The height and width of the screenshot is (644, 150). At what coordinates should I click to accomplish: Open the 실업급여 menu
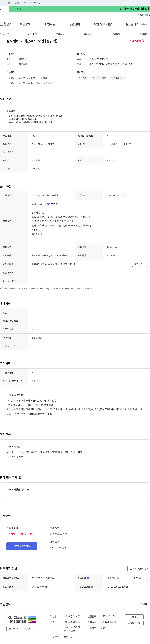click(x=74, y=24)
